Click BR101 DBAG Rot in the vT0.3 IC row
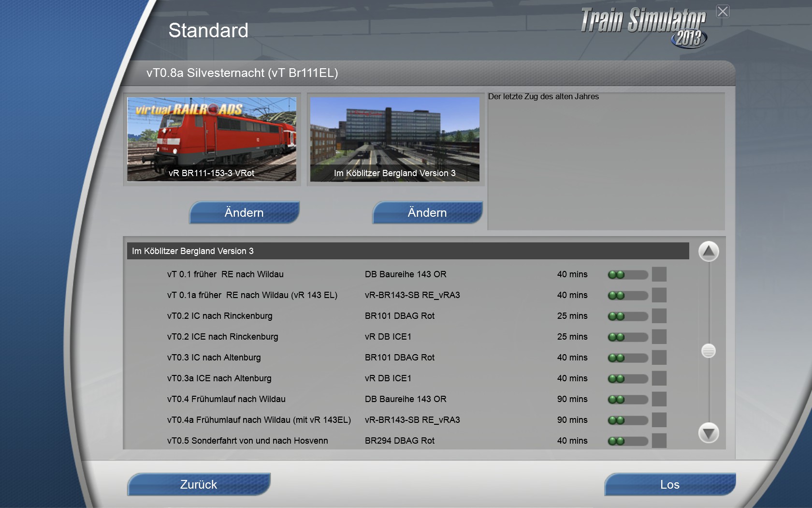This screenshot has width=812, height=508. click(x=400, y=358)
